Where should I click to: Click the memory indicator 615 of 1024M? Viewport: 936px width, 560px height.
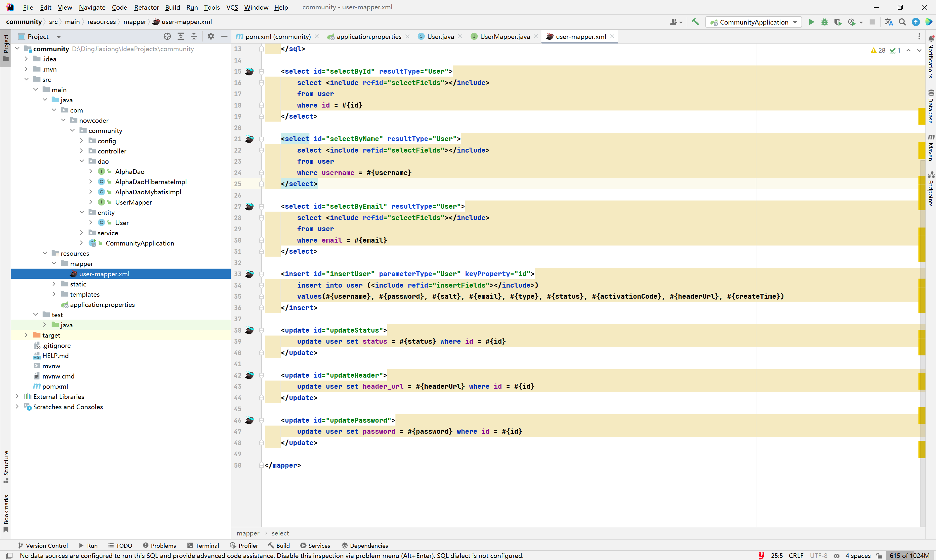[x=910, y=556]
